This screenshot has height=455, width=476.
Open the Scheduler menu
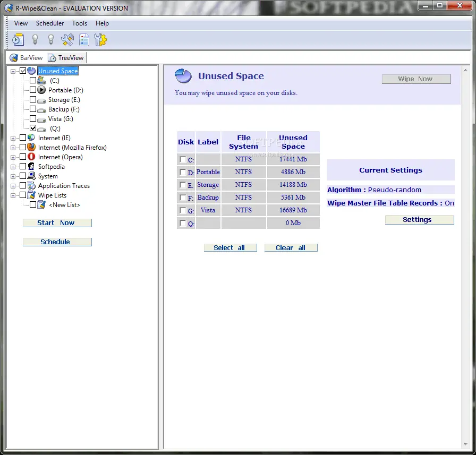pyautogui.click(x=50, y=23)
